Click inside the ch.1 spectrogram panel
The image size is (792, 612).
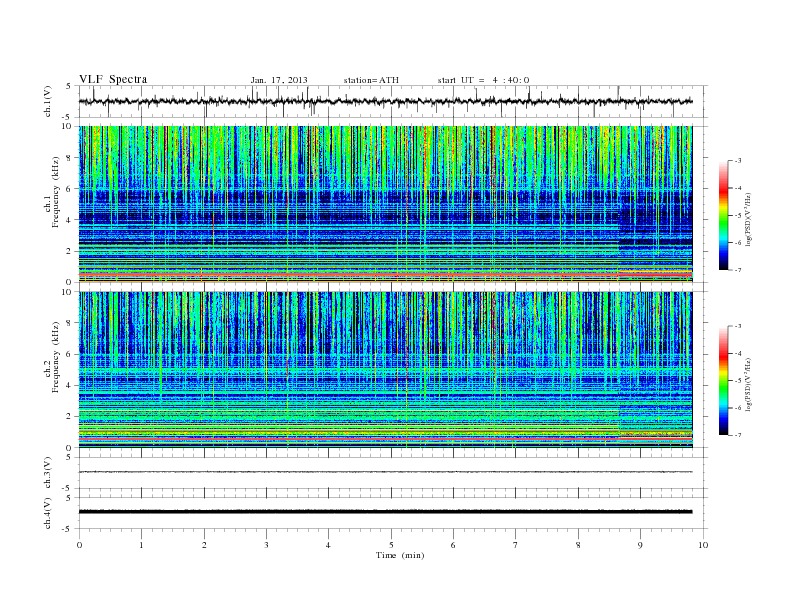(385, 204)
